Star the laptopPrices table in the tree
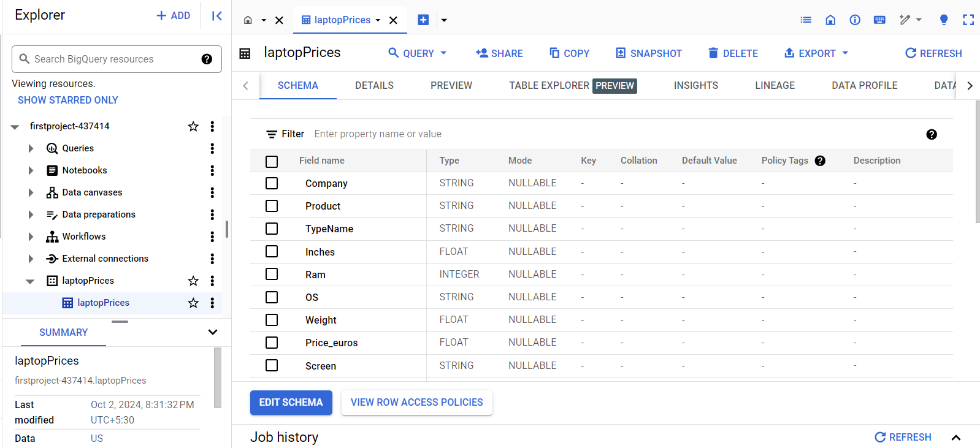The width and height of the screenshot is (980, 448). pyautogui.click(x=193, y=303)
